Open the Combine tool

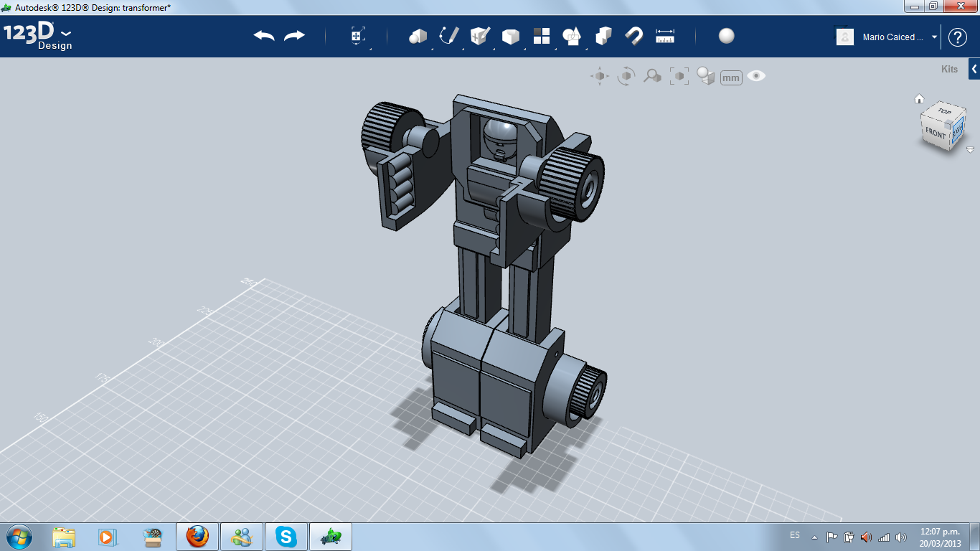point(603,36)
